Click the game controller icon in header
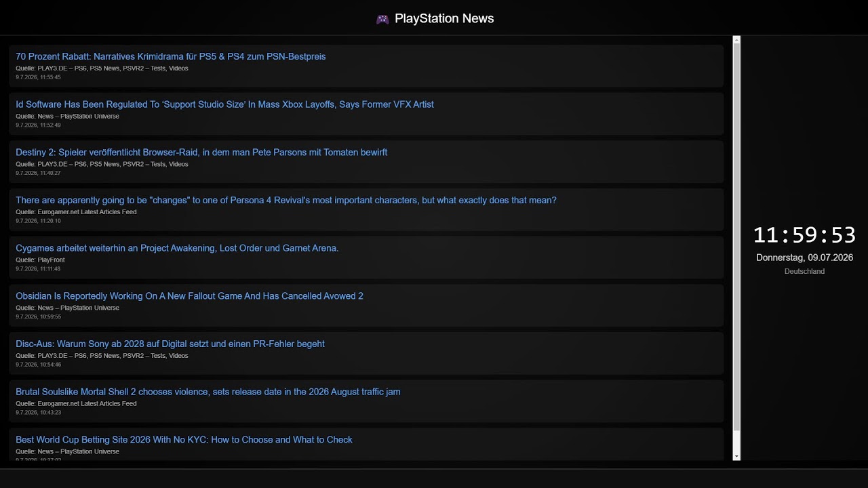 click(382, 19)
